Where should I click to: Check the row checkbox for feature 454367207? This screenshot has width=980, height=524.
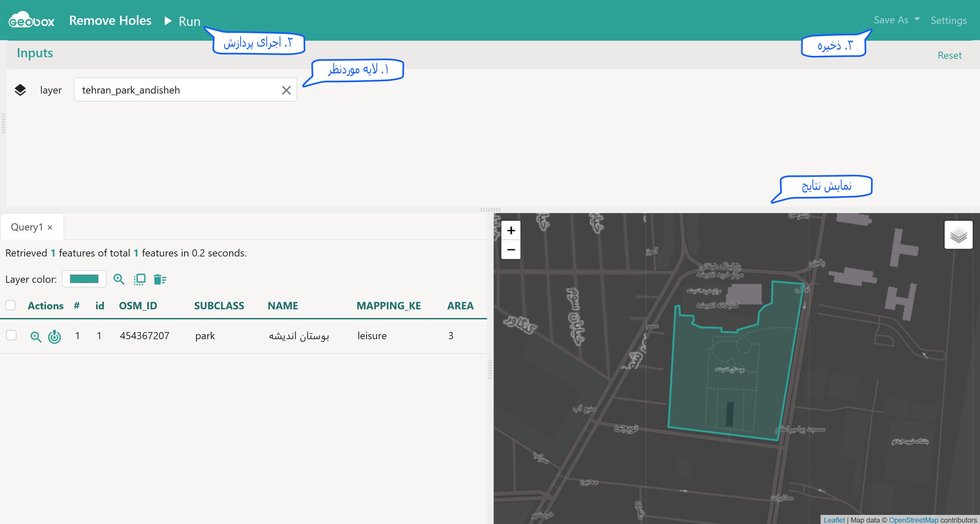point(11,335)
